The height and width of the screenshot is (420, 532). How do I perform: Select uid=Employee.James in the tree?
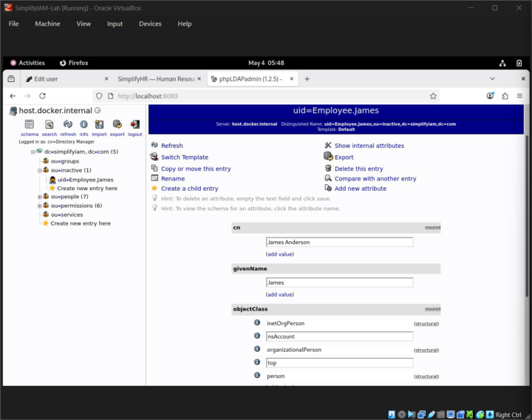[x=85, y=180]
